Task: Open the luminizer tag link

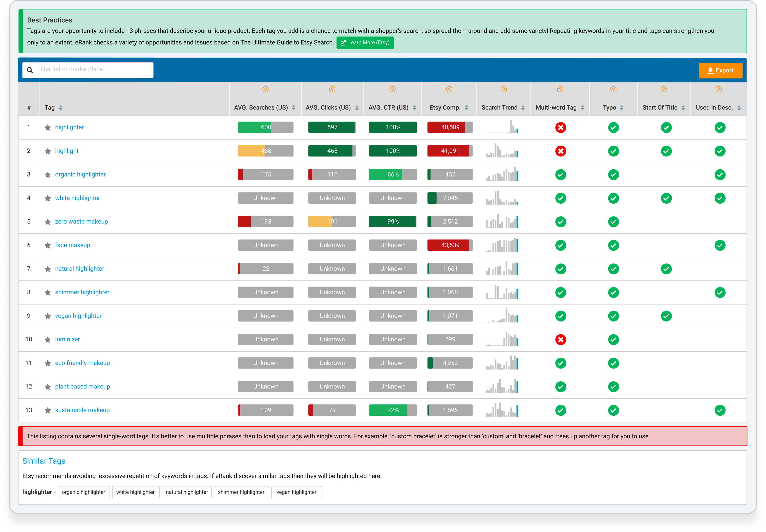Action: 67,339
